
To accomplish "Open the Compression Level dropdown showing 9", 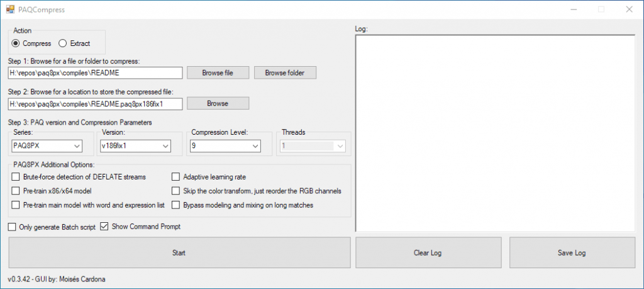I will click(225, 146).
